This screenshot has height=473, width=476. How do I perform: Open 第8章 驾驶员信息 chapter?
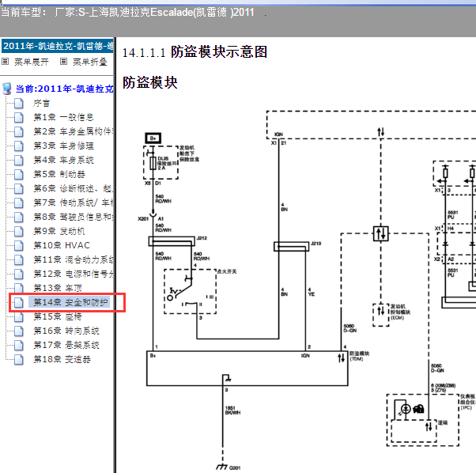[x=74, y=218]
